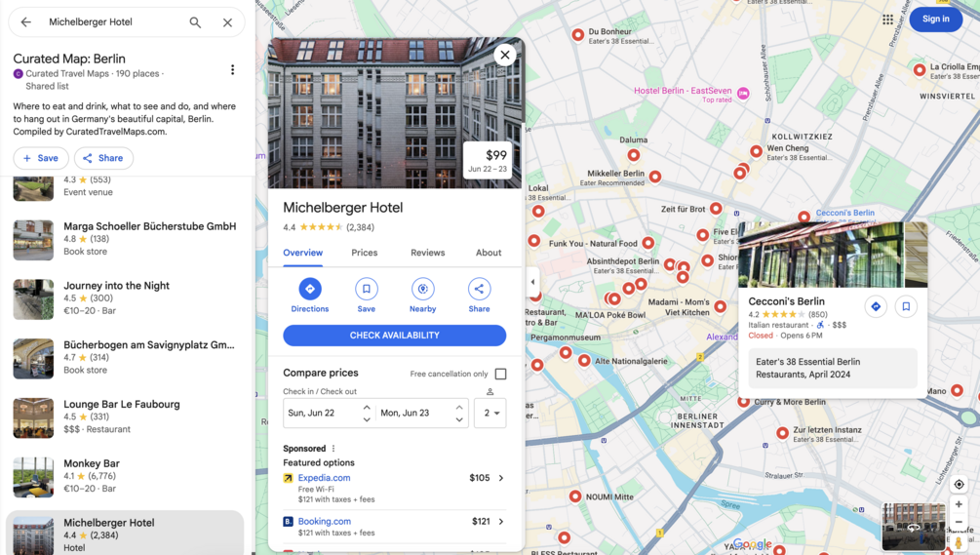Open the About tab
The image size is (980, 555).
tap(489, 253)
